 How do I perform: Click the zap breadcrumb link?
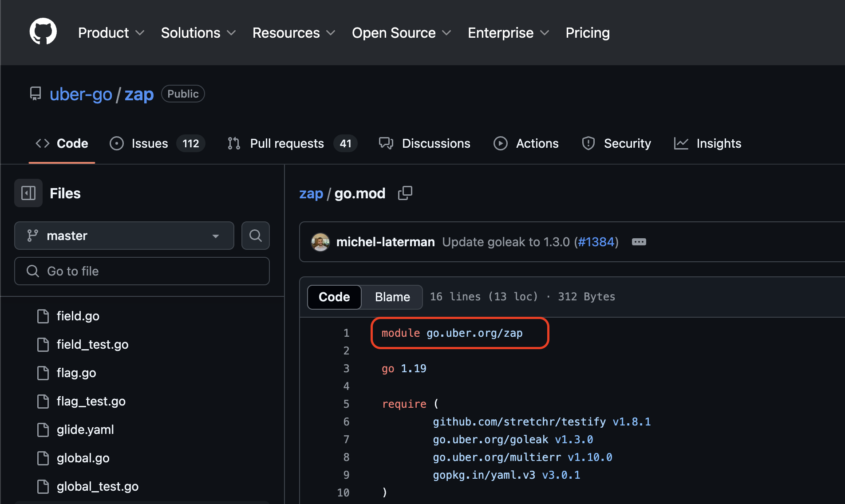[x=311, y=193]
